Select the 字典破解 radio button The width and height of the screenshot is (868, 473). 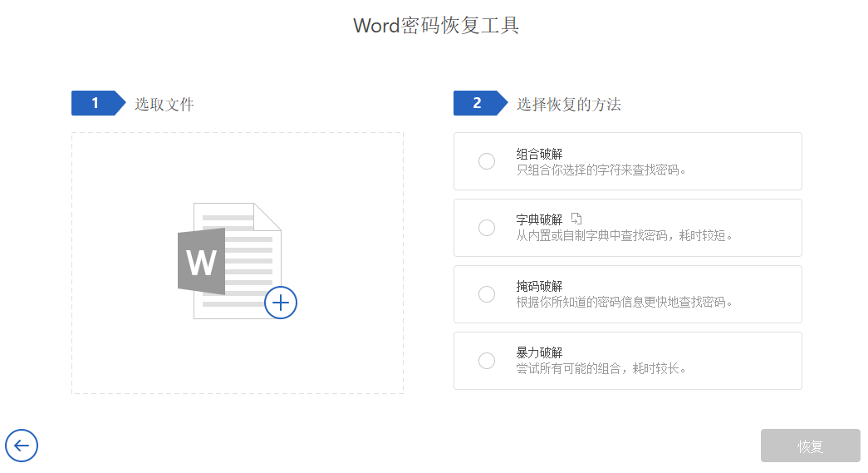tap(487, 228)
